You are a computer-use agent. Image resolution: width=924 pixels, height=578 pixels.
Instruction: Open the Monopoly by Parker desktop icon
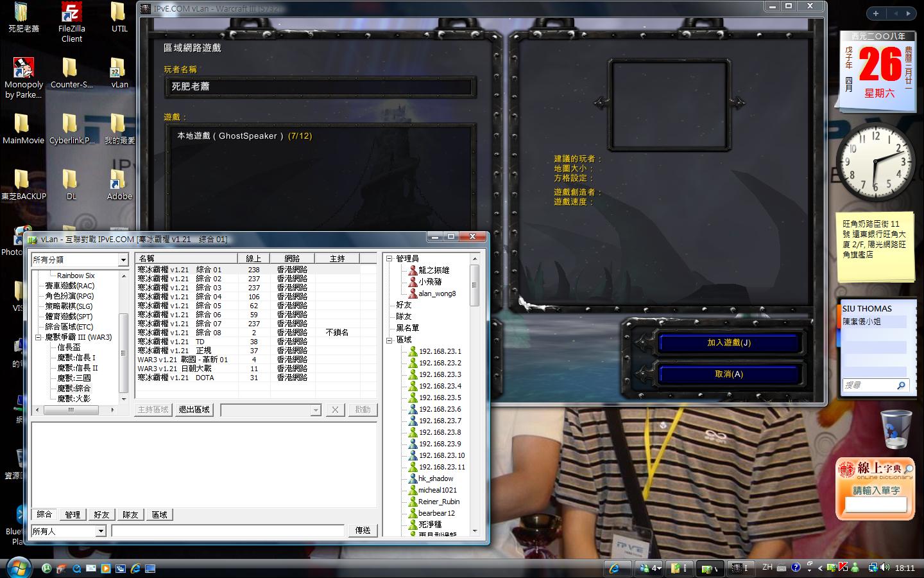(24, 78)
